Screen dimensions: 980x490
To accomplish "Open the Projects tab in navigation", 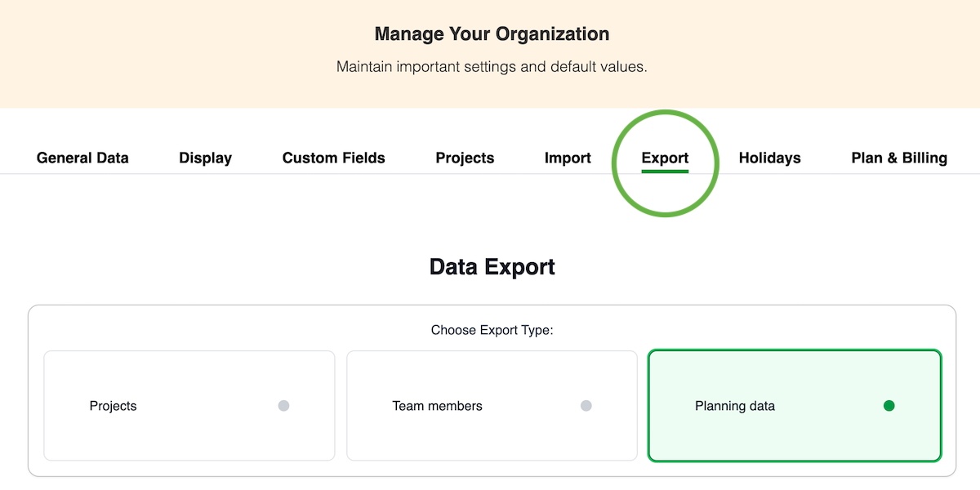I will point(465,158).
